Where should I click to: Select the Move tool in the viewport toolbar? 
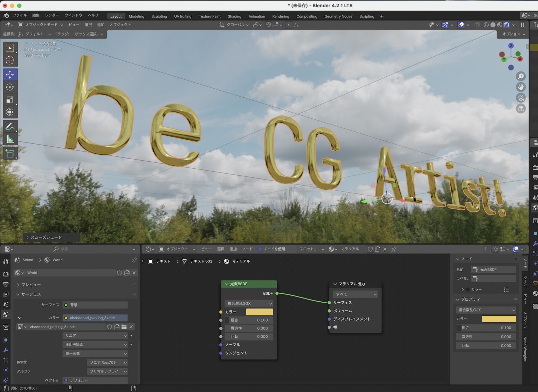[11, 74]
